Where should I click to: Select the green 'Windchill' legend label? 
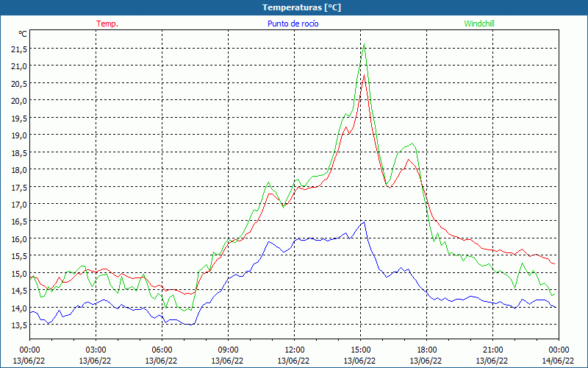coord(479,24)
